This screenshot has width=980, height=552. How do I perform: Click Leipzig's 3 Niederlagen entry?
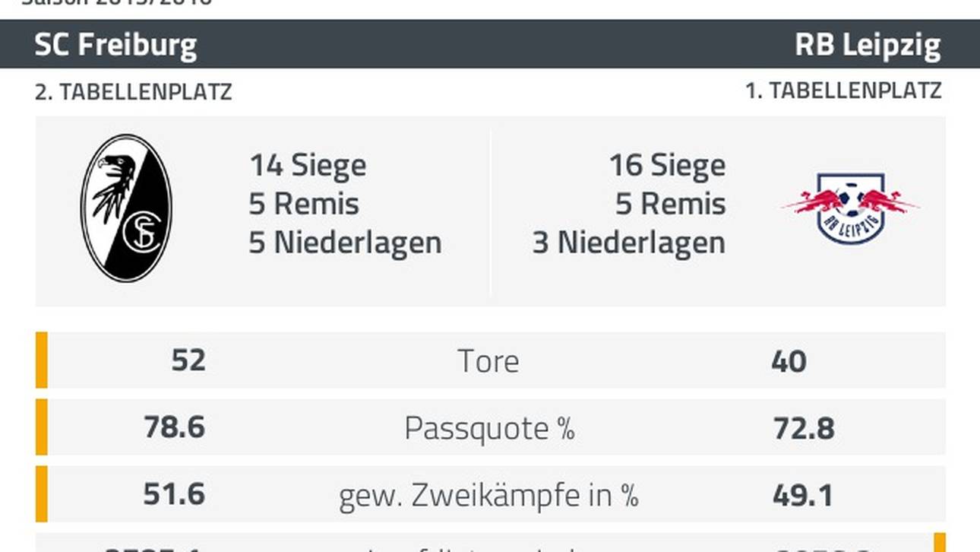(x=629, y=243)
